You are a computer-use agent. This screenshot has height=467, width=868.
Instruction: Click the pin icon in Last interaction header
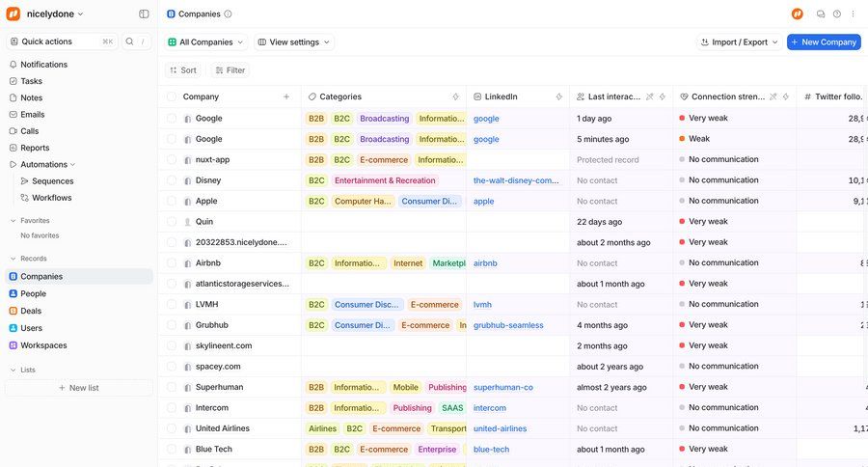(x=650, y=96)
